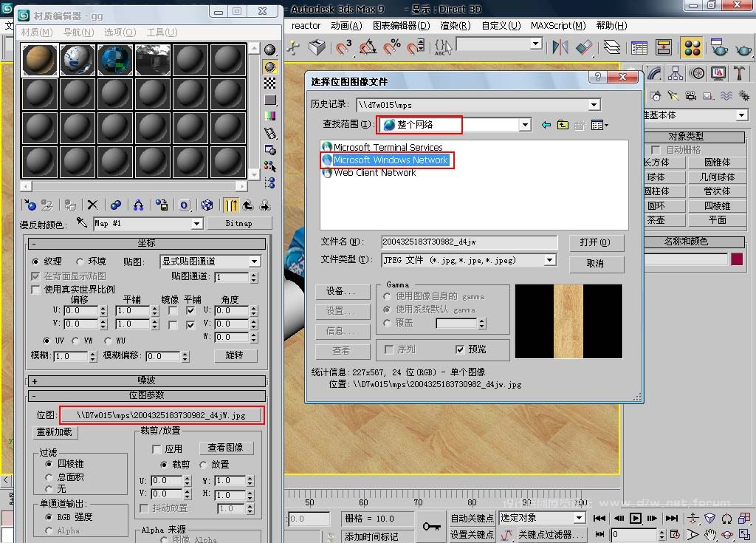The image size is (756, 543).
Task: Click Sample UV Tiling icon
Action: [270, 100]
